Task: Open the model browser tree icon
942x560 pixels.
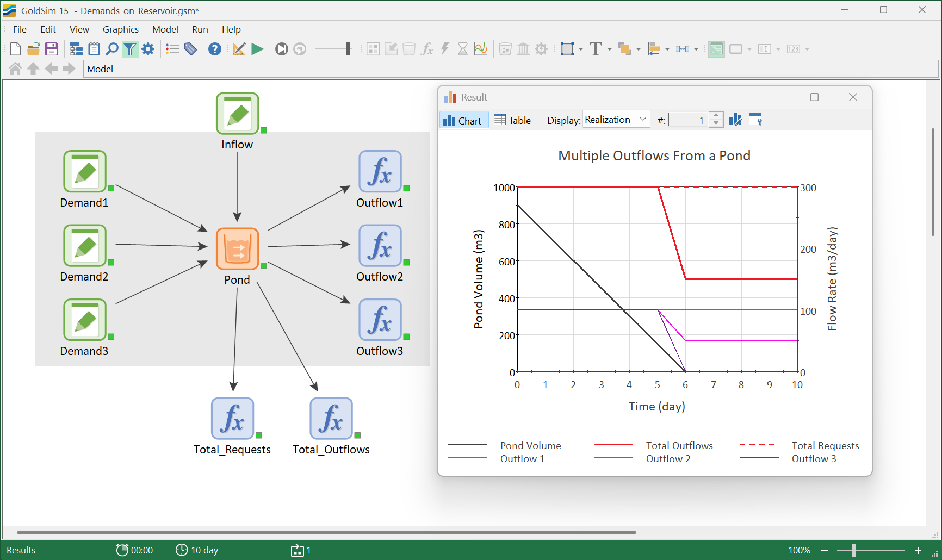Action: pos(76,49)
